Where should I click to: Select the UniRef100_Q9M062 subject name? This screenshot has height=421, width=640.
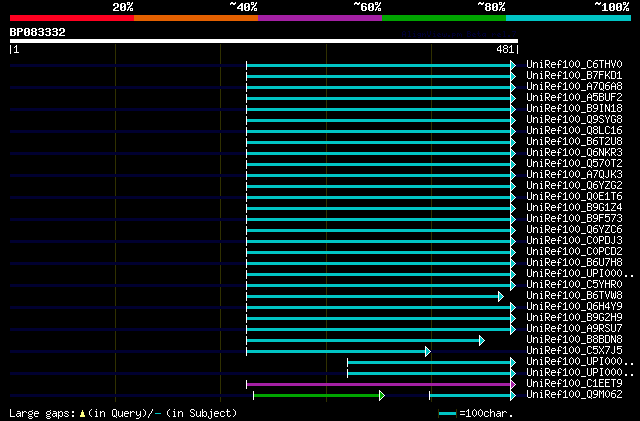574,395
